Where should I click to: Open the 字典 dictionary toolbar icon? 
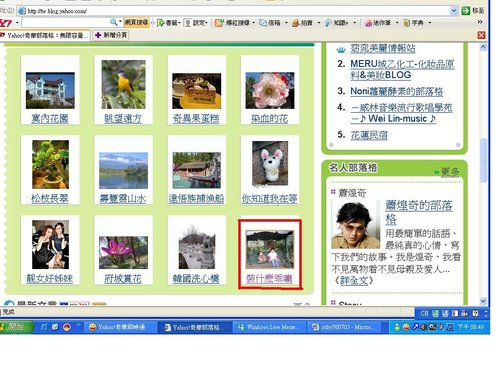(x=407, y=23)
